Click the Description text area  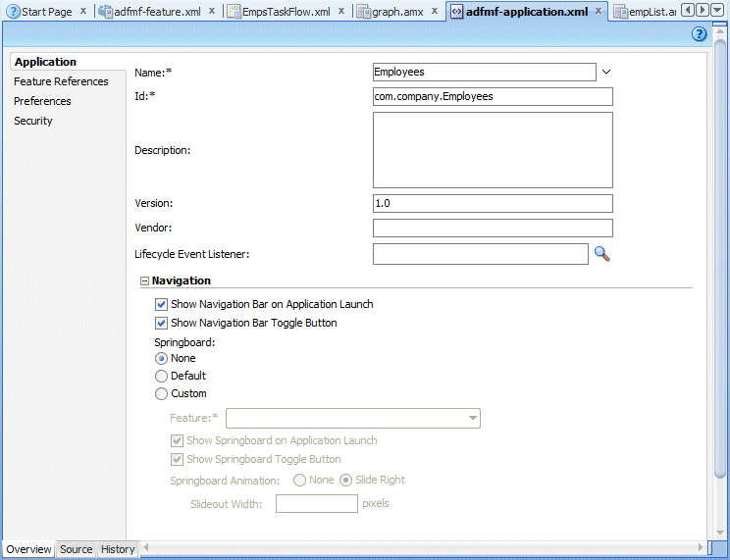click(x=493, y=150)
